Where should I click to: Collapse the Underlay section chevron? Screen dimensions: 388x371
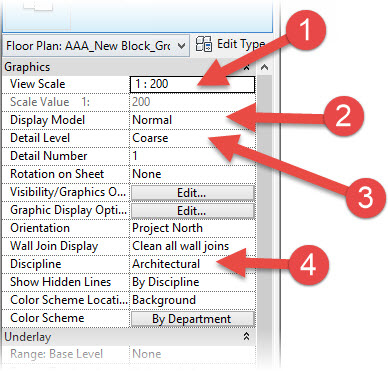click(247, 336)
